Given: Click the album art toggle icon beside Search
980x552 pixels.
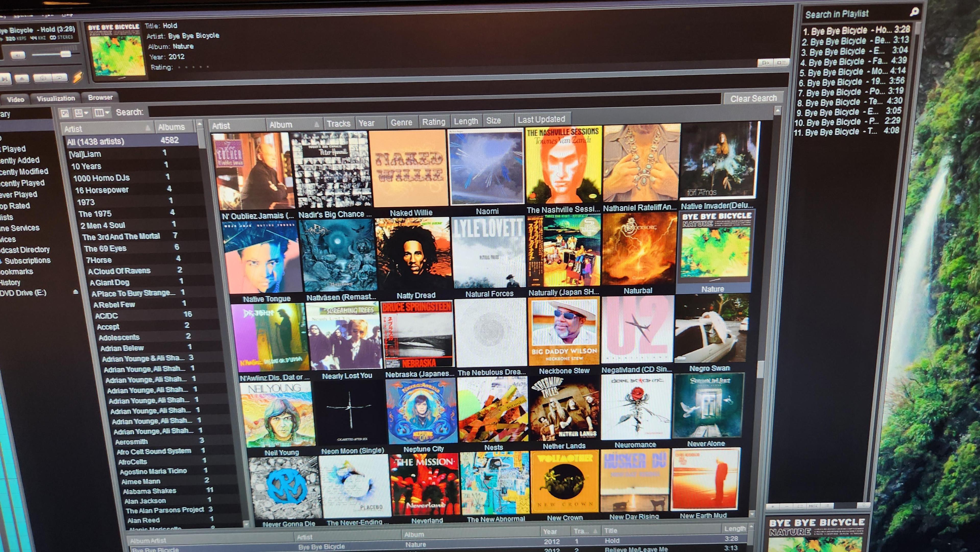Looking at the screenshot, I should click(x=65, y=113).
